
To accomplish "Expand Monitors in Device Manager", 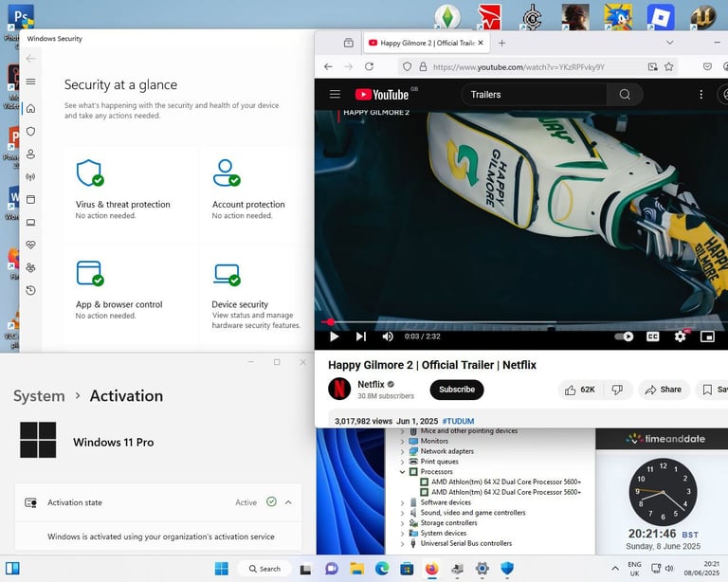I will pyautogui.click(x=402, y=441).
